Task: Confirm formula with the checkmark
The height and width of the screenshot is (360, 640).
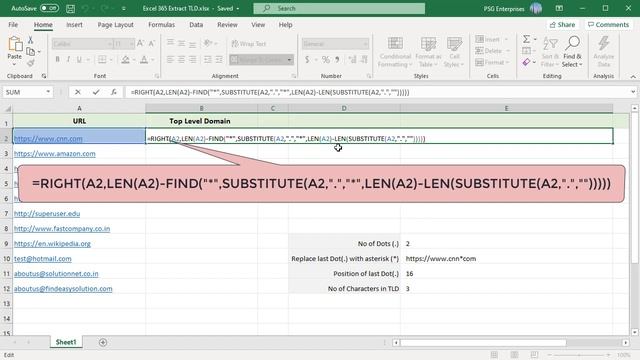Action: (96, 92)
